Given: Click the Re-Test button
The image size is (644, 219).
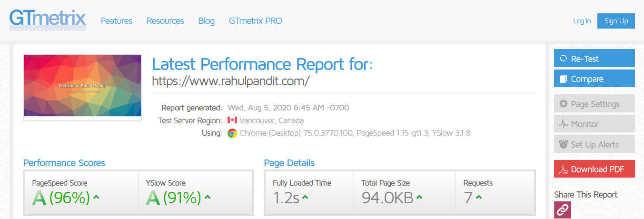Looking at the screenshot, I should coord(594,59).
